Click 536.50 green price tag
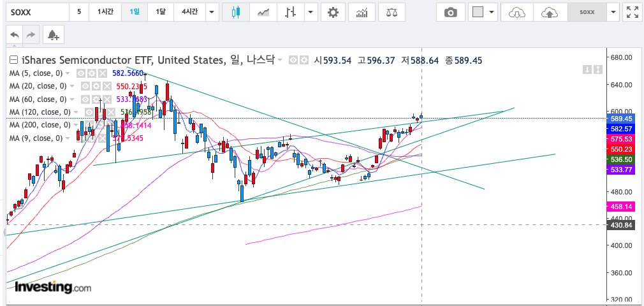This screenshot has width=644, height=306. coord(621,159)
